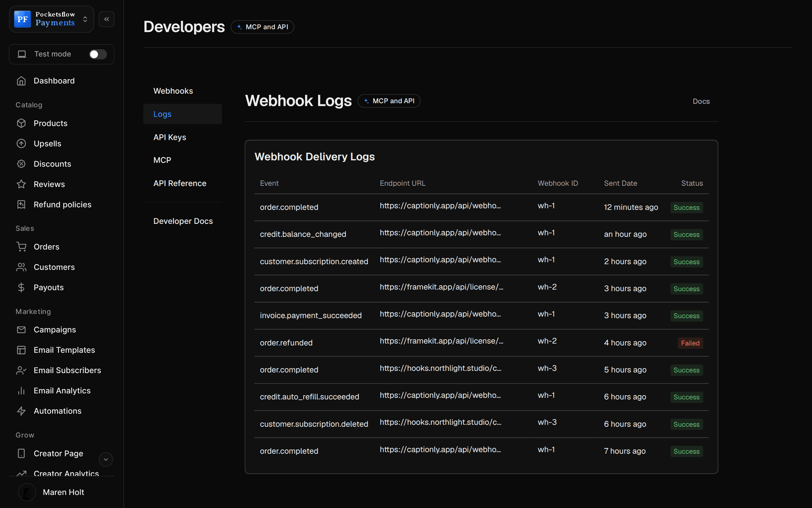Select the Logs developer section
Image resolution: width=812 pixels, height=508 pixels.
pyautogui.click(x=182, y=114)
